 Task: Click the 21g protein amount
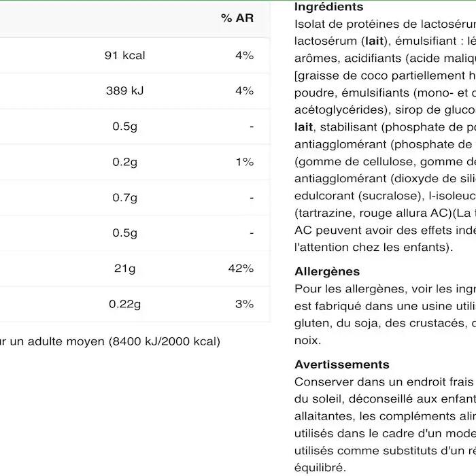pos(124,269)
